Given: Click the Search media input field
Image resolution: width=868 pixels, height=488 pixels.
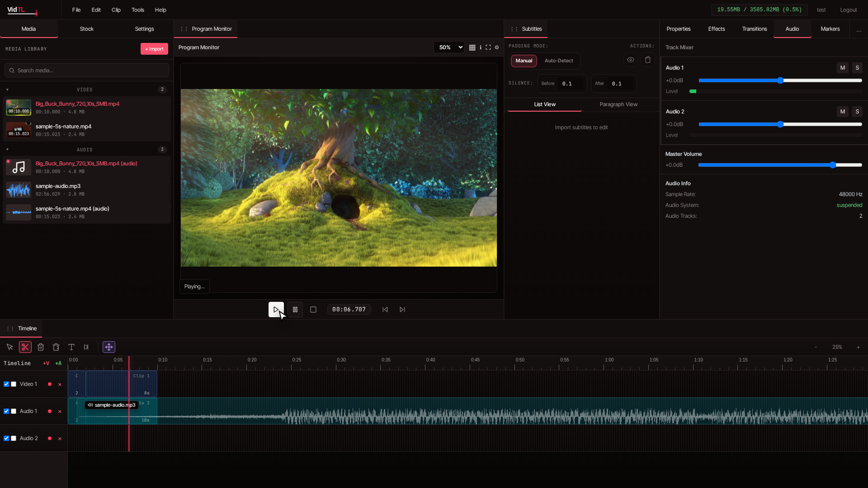Looking at the screenshot, I should click(87, 70).
